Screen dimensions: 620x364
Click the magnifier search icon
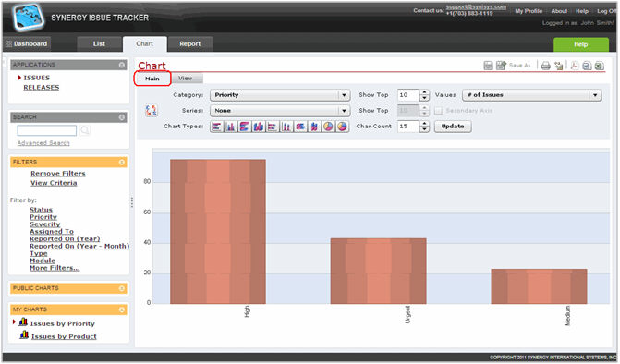click(85, 130)
